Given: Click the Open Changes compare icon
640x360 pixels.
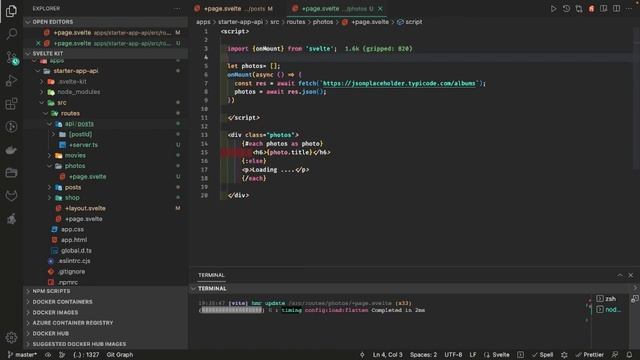Looking at the screenshot, I should tap(579, 9).
